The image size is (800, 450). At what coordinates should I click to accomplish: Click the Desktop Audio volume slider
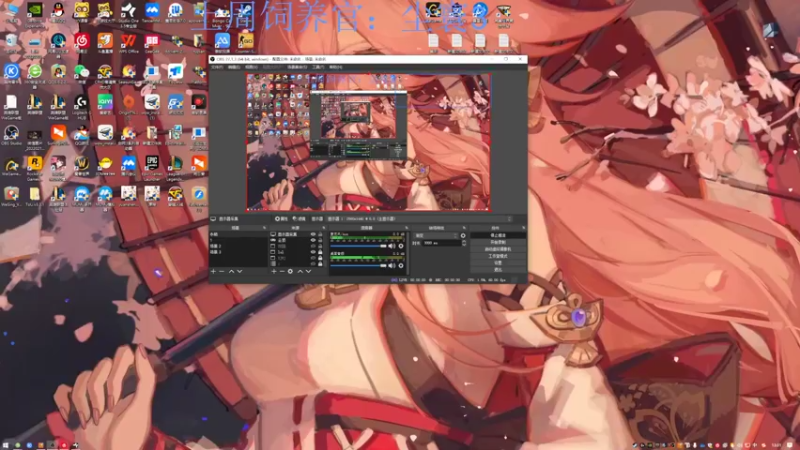358,265
